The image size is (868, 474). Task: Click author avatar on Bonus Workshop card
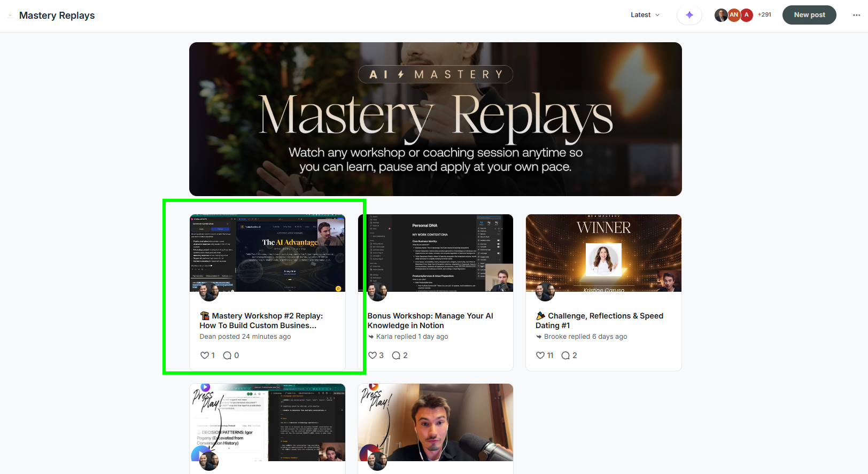(377, 292)
